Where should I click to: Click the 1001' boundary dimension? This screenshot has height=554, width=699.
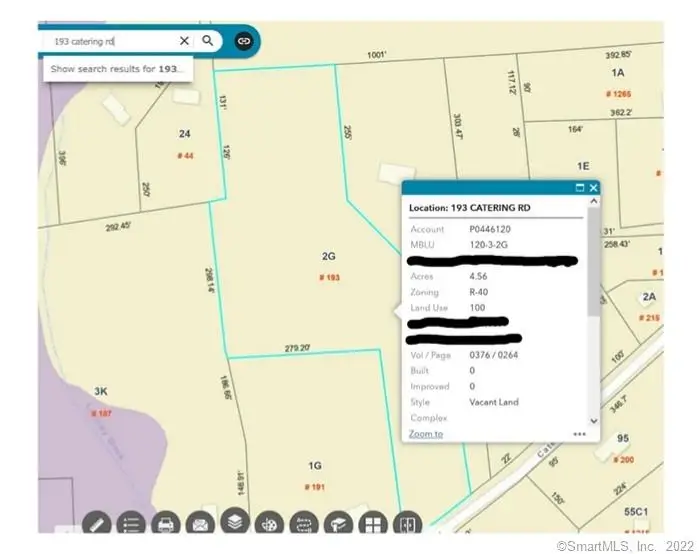(x=377, y=54)
